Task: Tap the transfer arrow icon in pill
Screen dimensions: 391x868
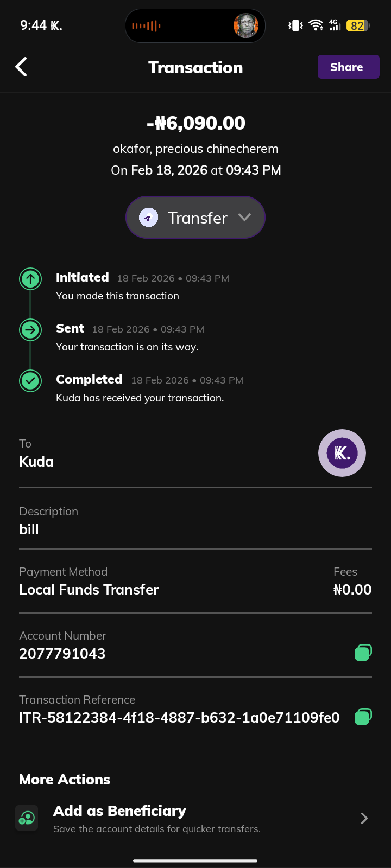Action: pyautogui.click(x=148, y=218)
